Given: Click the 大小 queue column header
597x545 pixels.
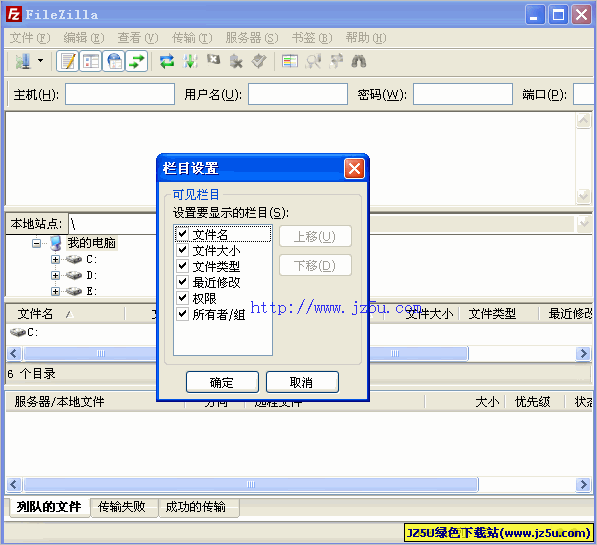Looking at the screenshot, I should coord(465,401).
